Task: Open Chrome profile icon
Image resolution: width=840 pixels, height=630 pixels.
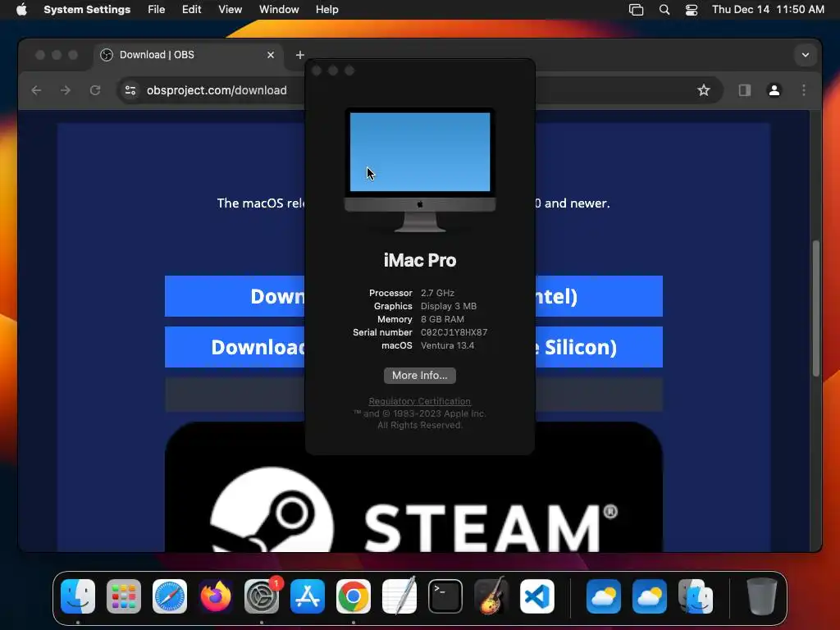Action: pos(774,90)
